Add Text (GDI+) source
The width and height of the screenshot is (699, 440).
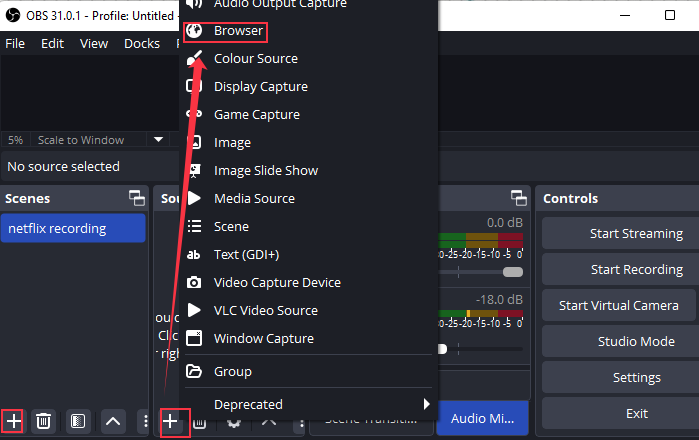308,255
